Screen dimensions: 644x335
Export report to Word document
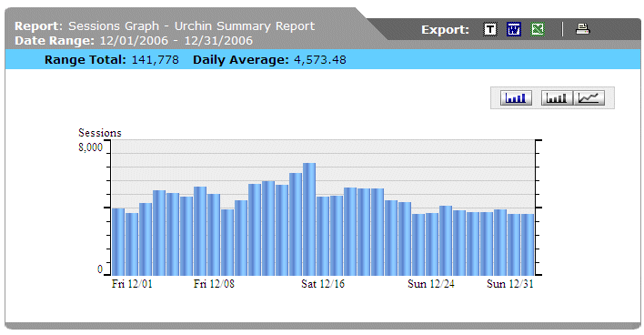click(x=513, y=29)
